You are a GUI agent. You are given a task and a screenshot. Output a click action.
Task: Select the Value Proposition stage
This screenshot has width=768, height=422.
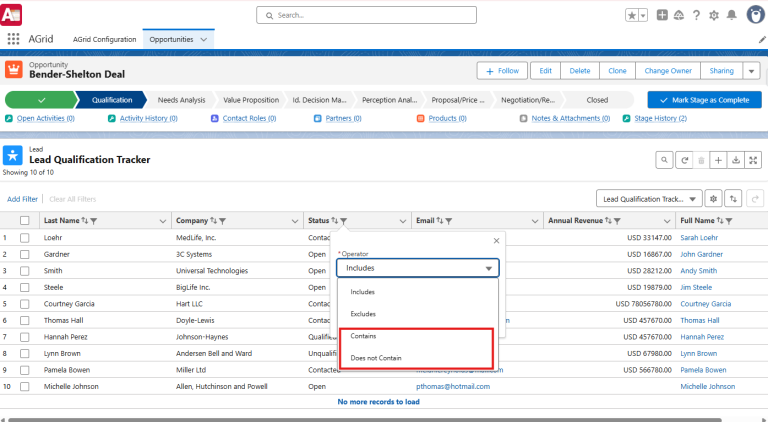pos(251,100)
